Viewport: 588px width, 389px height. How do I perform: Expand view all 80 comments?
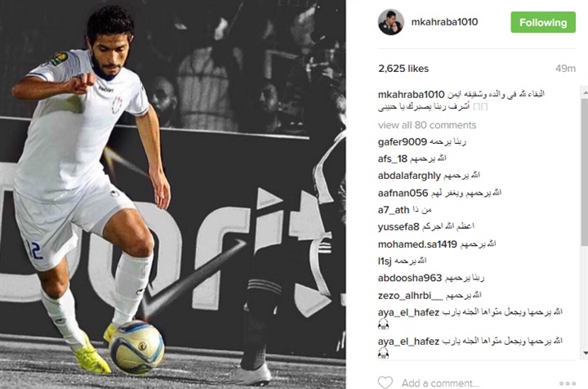click(427, 125)
